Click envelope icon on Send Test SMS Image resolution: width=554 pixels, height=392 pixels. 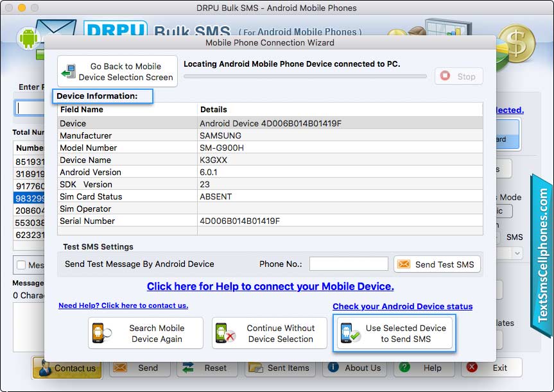click(x=404, y=264)
